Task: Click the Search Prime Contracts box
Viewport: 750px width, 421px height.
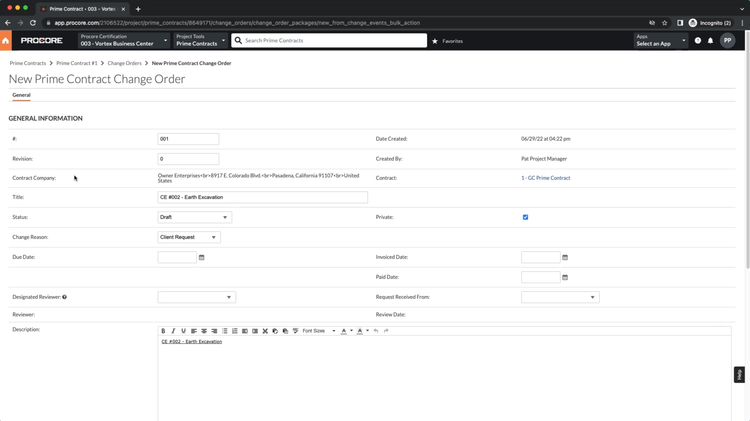Action: [329, 41]
